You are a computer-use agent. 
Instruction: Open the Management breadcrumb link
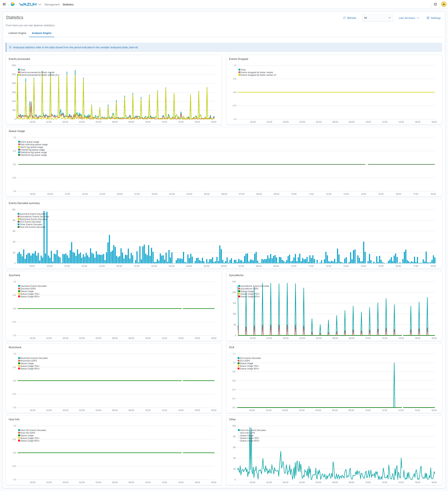52,5
